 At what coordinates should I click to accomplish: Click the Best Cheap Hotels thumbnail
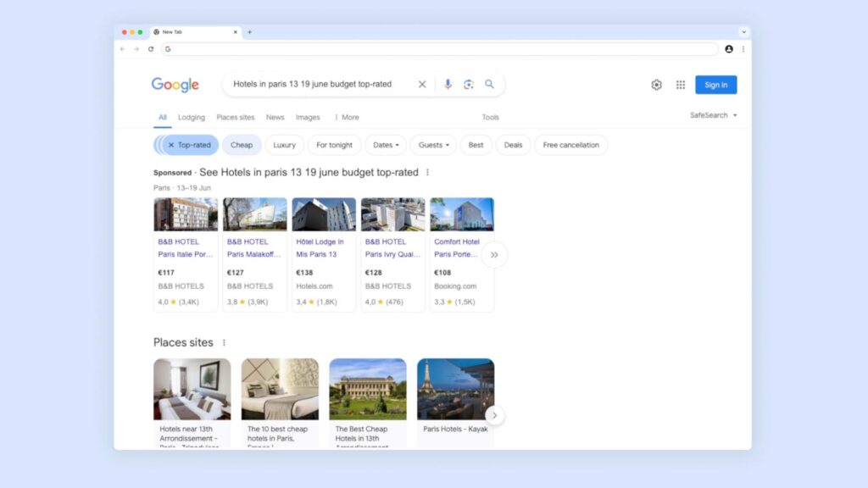tap(368, 389)
